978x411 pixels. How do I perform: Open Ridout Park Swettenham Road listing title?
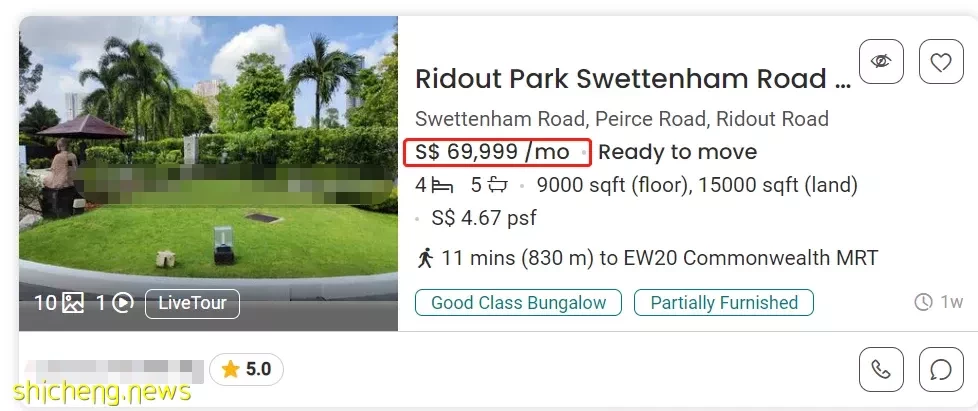tap(633, 79)
